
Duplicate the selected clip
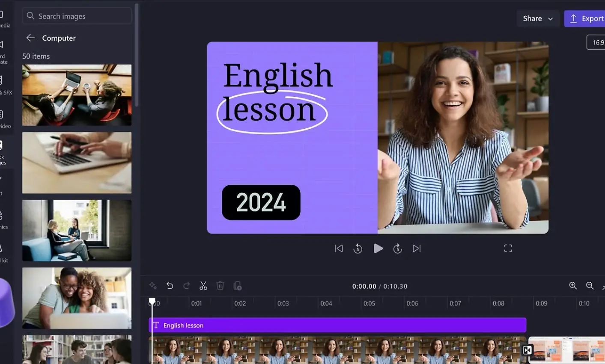[238, 286]
